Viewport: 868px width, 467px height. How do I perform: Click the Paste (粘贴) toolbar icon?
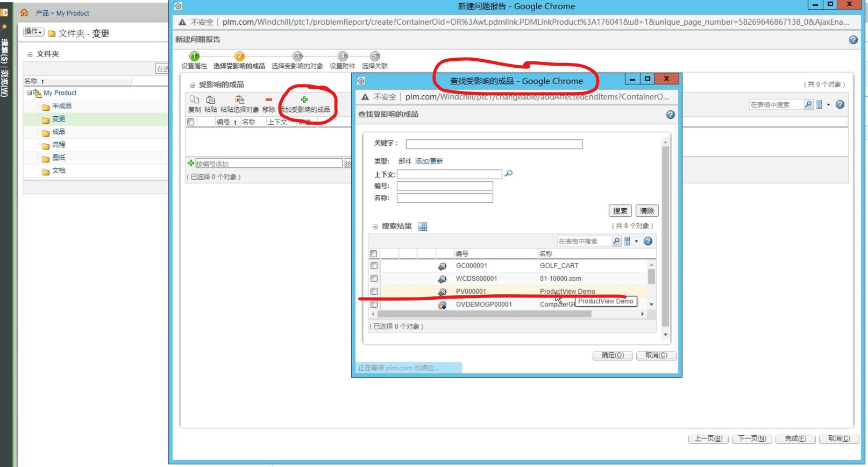coord(210,100)
